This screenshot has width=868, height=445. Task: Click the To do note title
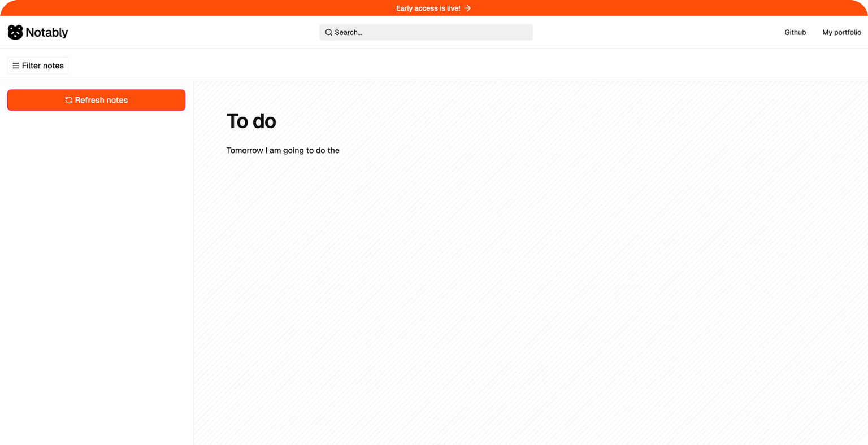[251, 121]
